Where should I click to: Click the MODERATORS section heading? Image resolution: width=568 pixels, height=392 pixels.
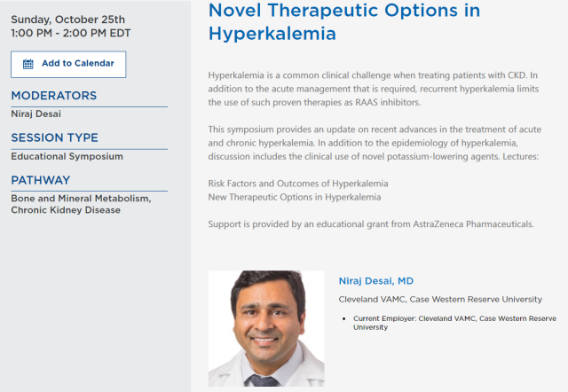pos(54,96)
